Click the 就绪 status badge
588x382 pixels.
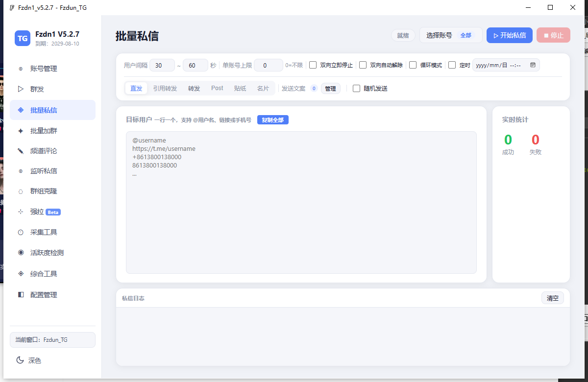[x=403, y=35]
